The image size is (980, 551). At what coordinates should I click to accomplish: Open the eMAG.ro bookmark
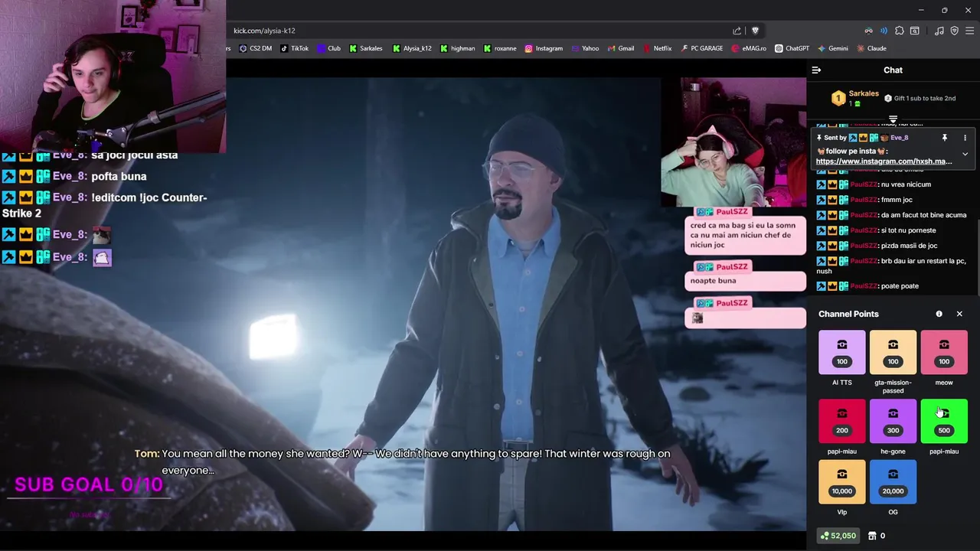pyautogui.click(x=749, y=48)
